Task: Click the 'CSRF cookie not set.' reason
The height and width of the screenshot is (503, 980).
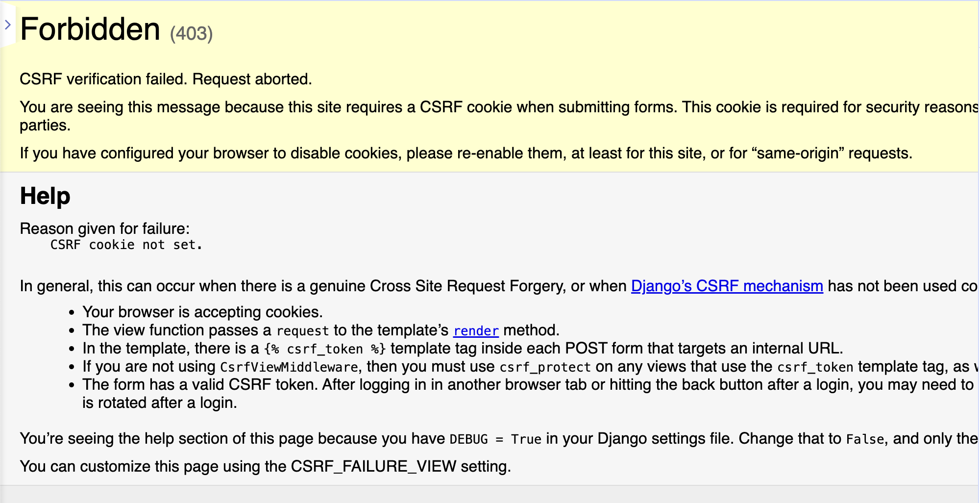Action: point(126,245)
